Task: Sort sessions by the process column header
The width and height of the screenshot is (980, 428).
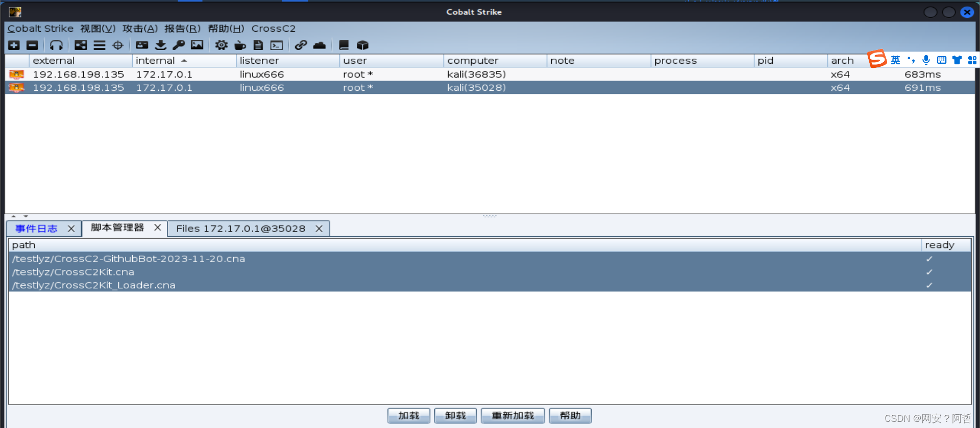Action: [x=702, y=61]
